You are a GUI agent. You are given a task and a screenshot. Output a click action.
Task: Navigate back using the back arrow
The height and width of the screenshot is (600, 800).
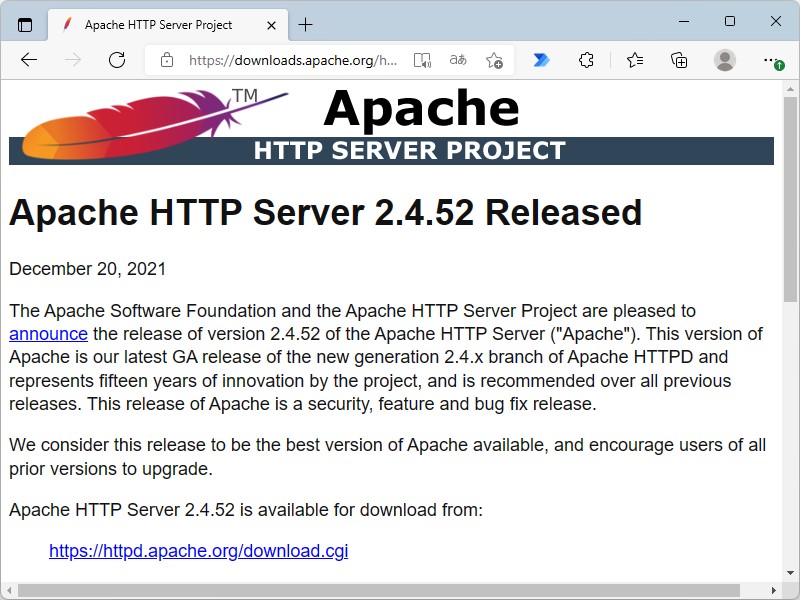point(29,60)
